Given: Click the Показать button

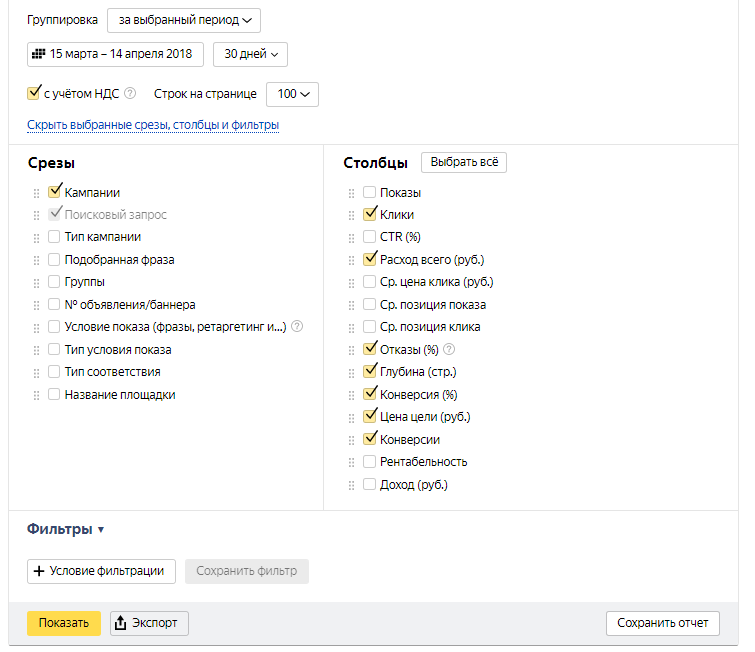Looking at the screenshot, I should pos(63,623).
